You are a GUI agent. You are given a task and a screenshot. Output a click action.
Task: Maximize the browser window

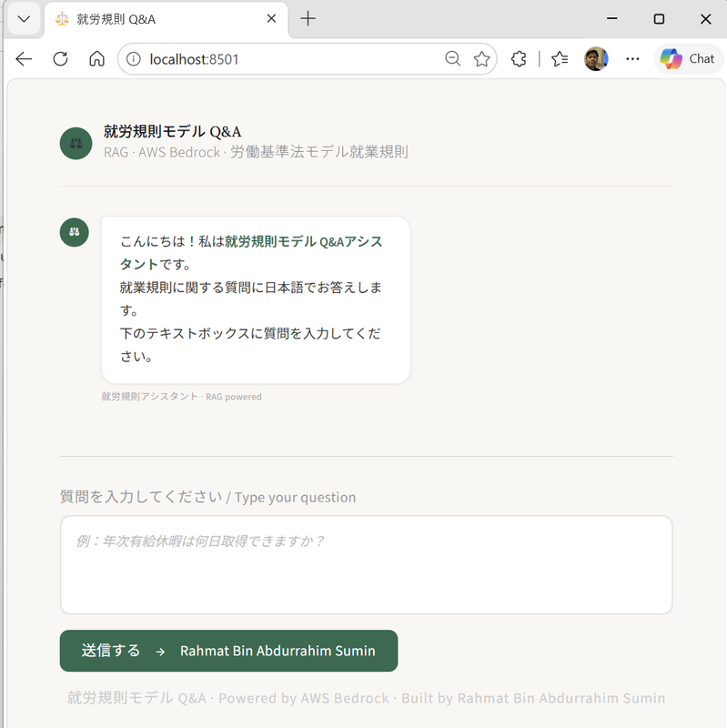(659, 19)
